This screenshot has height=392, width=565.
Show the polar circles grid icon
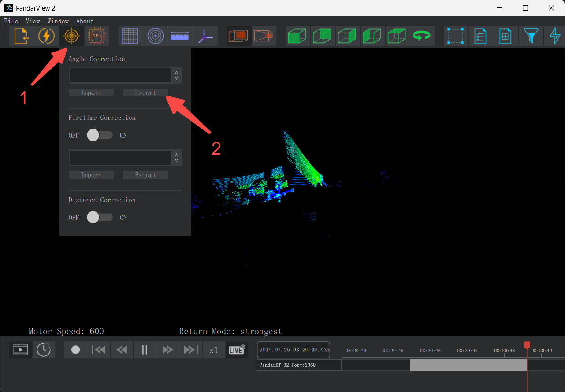[x=155, y=36]
